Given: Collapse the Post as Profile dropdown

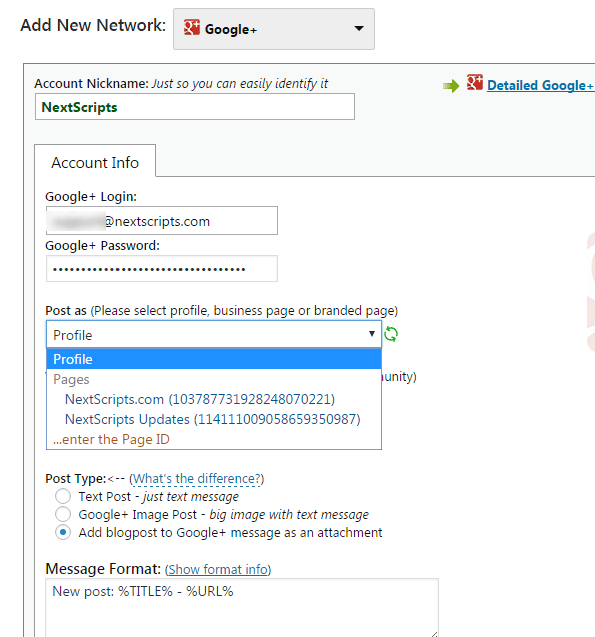Looking at the screenshot, I should coord(214,334).
